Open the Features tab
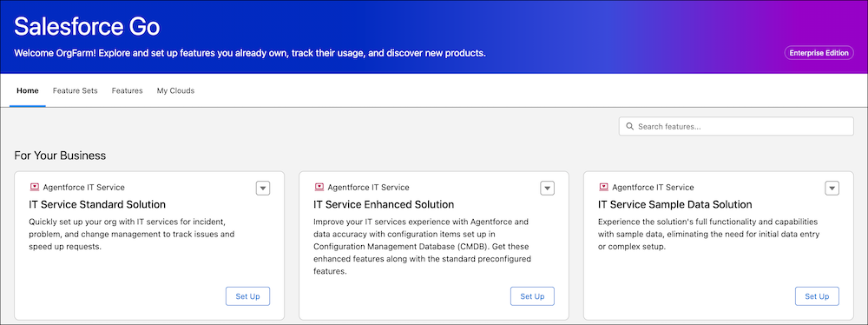Image resolution: width=868 pixels, height=325 pixels. coord(128,90)
